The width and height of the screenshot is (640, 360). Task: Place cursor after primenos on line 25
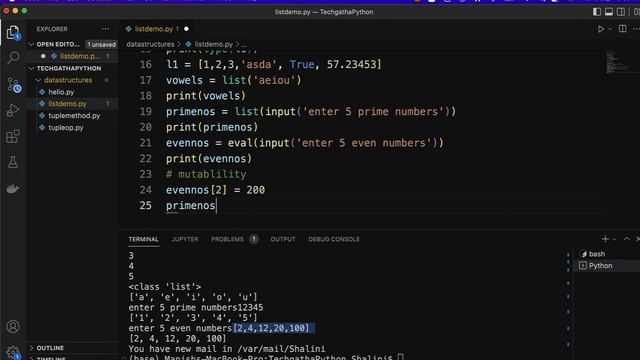click(x=216, y=206)
